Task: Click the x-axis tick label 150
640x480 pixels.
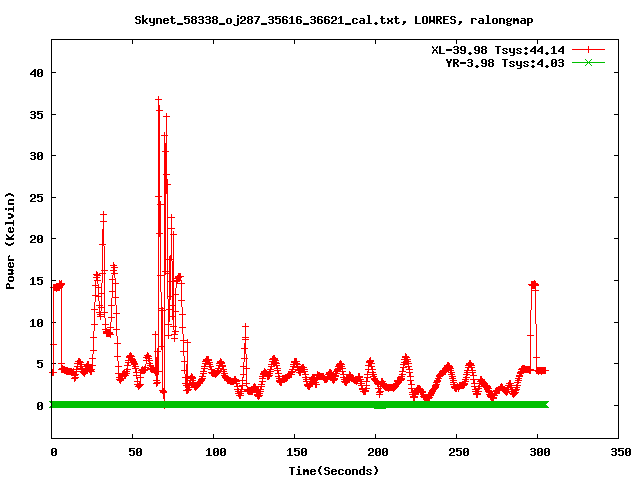Action: tap(296, 452)
